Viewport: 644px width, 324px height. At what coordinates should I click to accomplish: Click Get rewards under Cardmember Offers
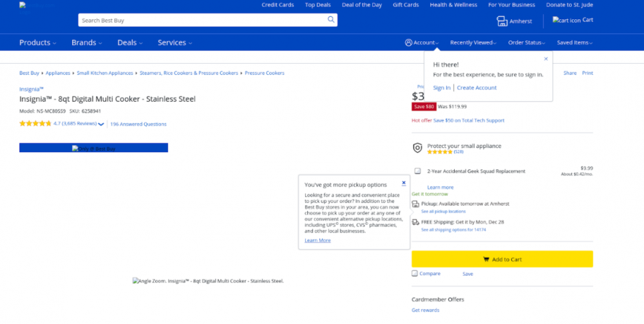point(425,310)
